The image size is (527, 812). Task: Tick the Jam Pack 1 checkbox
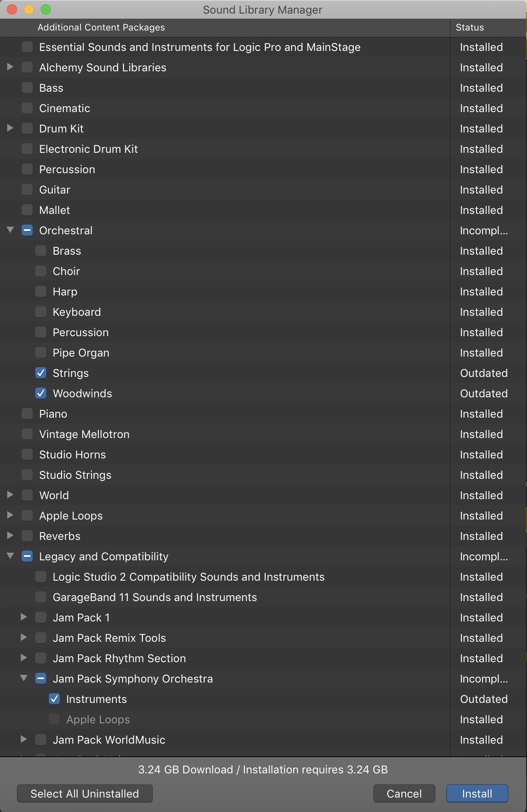coord(41,617)
